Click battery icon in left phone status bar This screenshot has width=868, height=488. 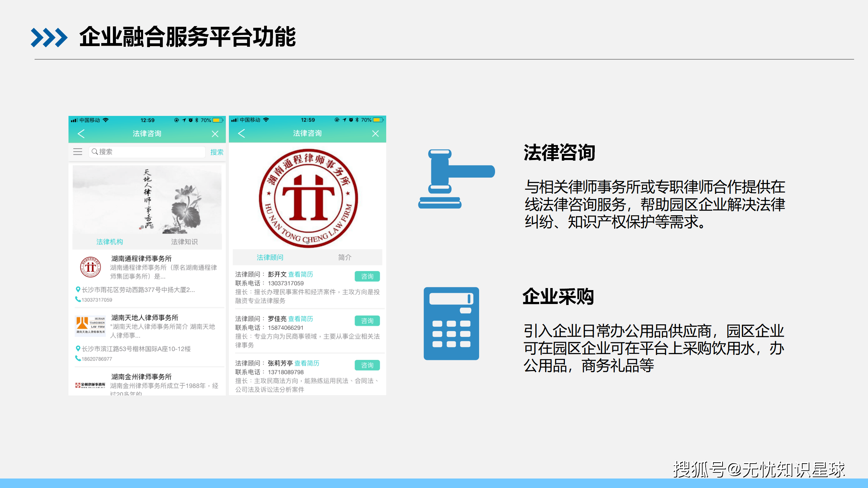click(x=218, y=120)
